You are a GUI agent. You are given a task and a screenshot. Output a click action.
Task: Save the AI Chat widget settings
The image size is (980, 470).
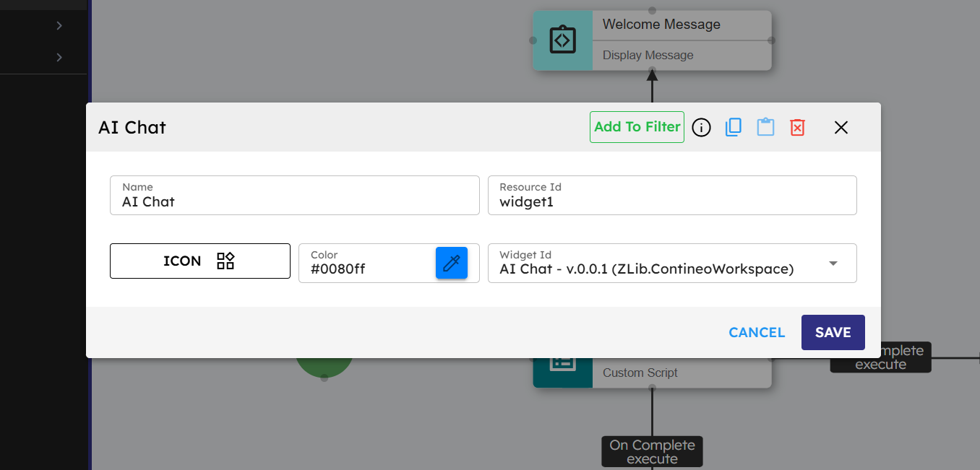(833, 332)
